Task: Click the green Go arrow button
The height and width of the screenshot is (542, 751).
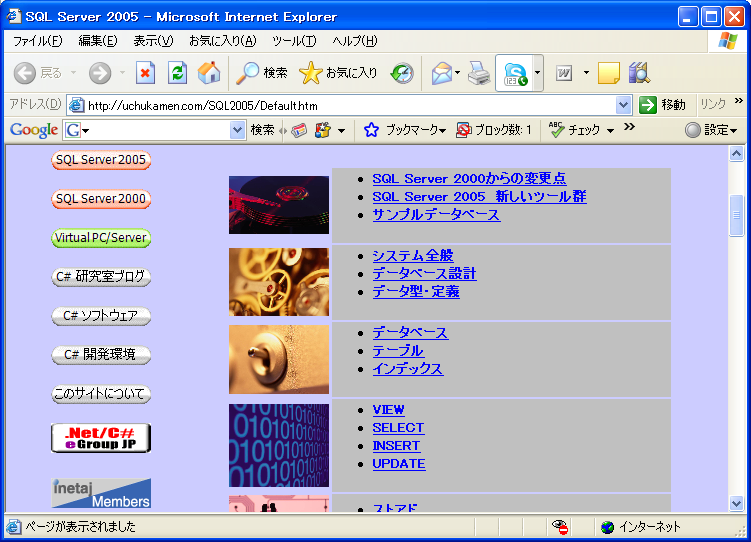Action: (x=648, y=105)
